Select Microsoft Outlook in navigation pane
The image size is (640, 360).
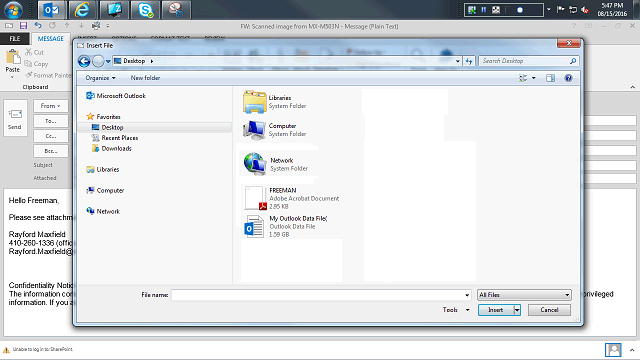(x=116, y=96)
